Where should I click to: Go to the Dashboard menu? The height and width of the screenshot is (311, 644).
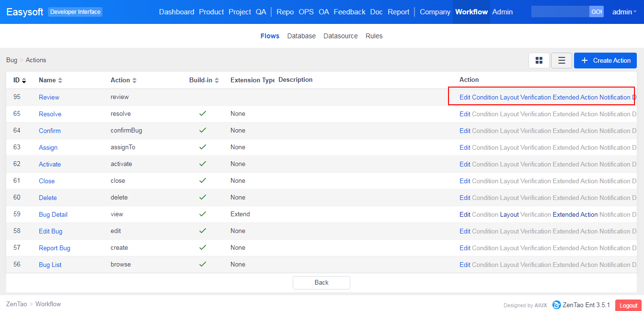coord(176,12)
